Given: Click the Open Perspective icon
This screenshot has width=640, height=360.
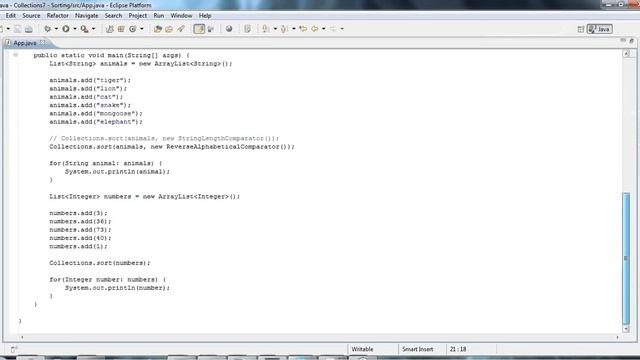Looking at the screenshot, I should tap(581, 29).
